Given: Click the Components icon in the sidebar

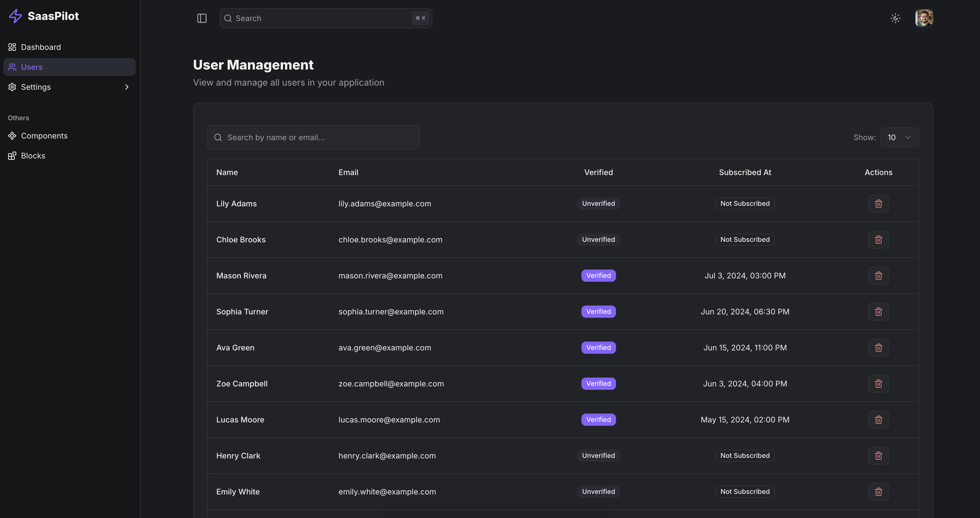Looking at the screenshot, I should point(12,135).
